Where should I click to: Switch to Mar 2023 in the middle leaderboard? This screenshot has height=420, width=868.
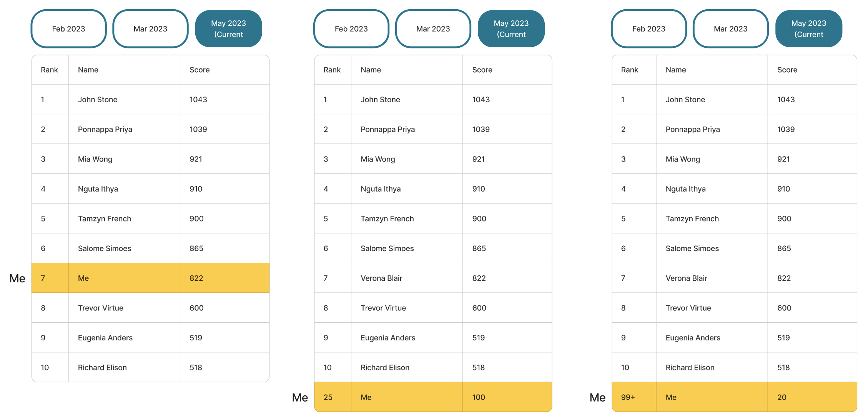click(433, 28)
